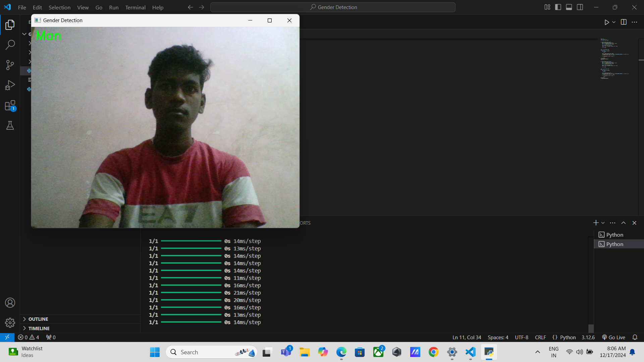
Task: Open the Testing flask view
Action: point(10,125)
